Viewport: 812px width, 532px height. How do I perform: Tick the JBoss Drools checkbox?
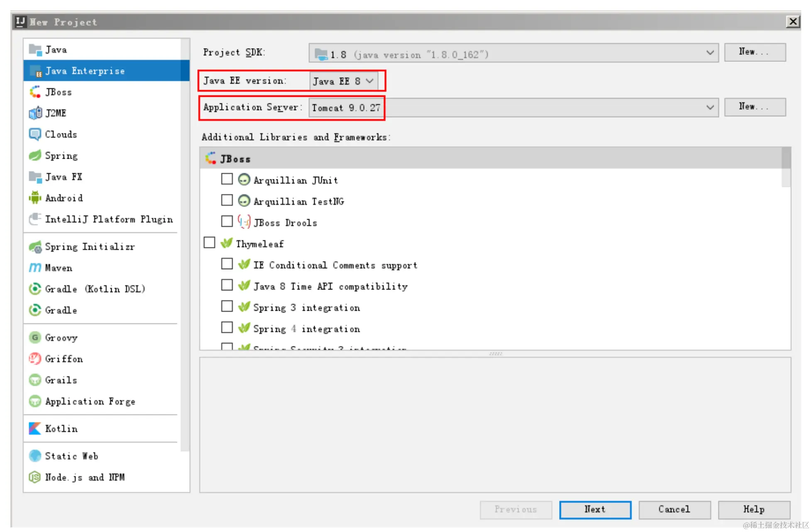pos(227,221)
